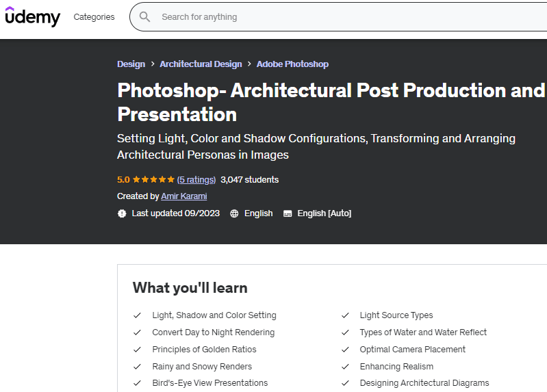Visit instructor Amir Karami's profile
Viewport: 547px width, 392px height.
[x=183, y=196]
